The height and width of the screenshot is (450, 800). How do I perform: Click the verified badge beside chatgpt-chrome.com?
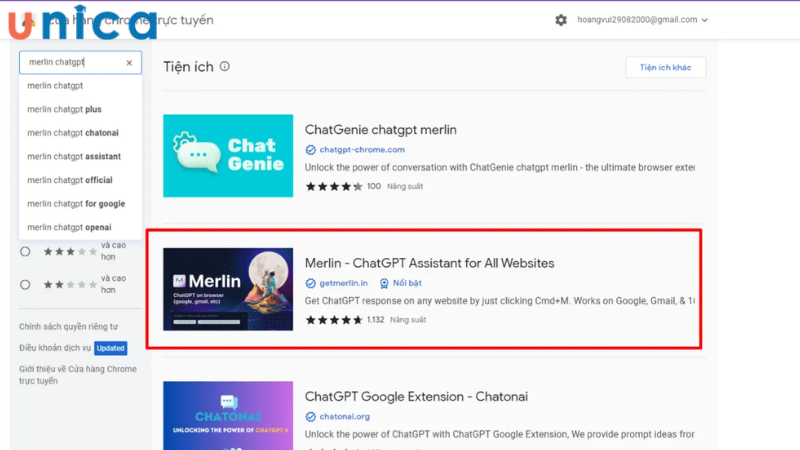pos(310,150)
